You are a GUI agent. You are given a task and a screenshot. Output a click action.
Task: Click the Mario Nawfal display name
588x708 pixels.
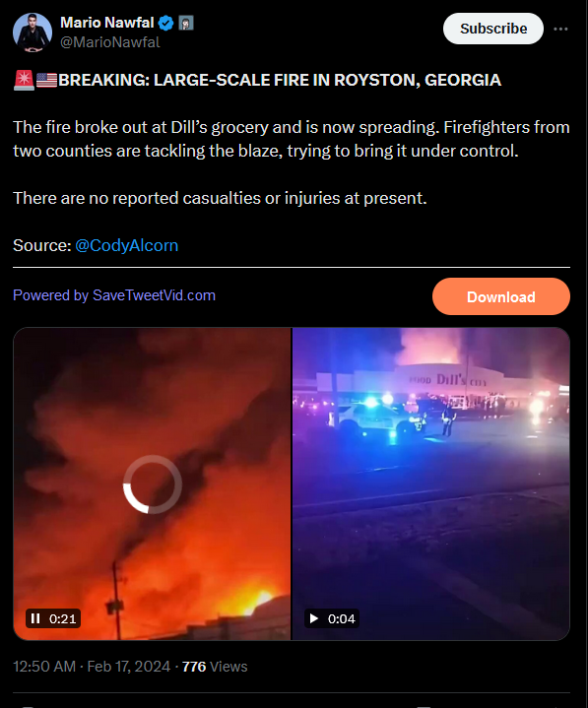107,23
